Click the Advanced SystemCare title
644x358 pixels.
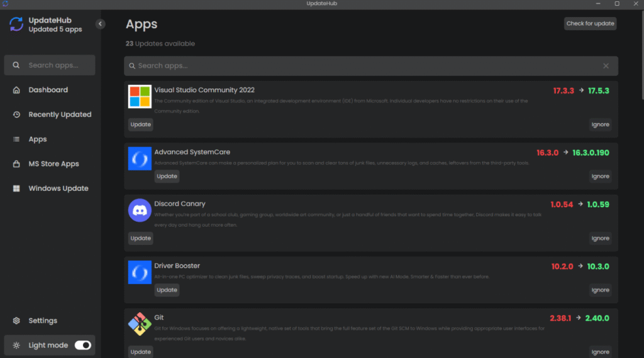(192, 152)
